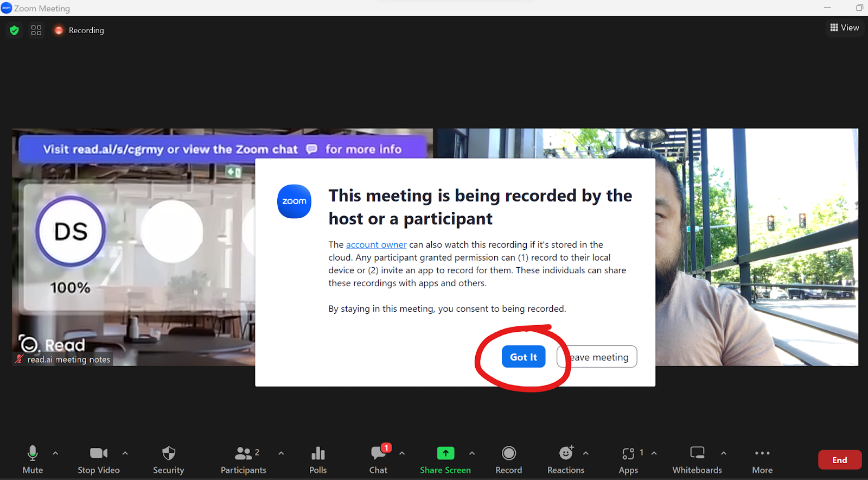Open the account owner link
This screenshot has height=480, width=868.
click(x=376, y=245)
